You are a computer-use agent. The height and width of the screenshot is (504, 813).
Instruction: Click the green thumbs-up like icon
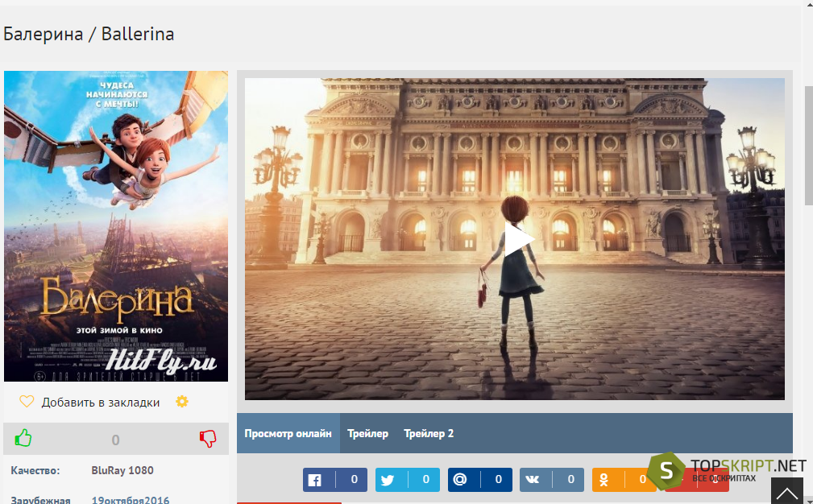coord(23,438)
